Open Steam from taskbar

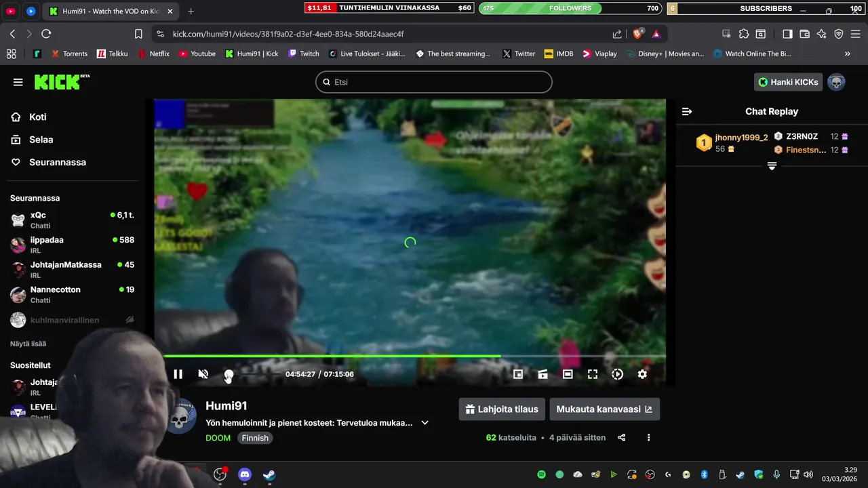pyautogui.click(x=269, y=474)
